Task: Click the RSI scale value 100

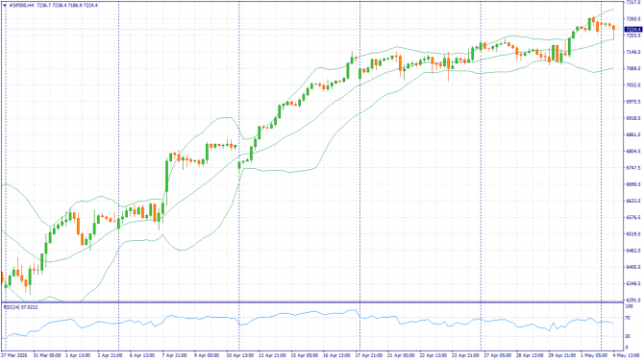Action: pos(630,306)
